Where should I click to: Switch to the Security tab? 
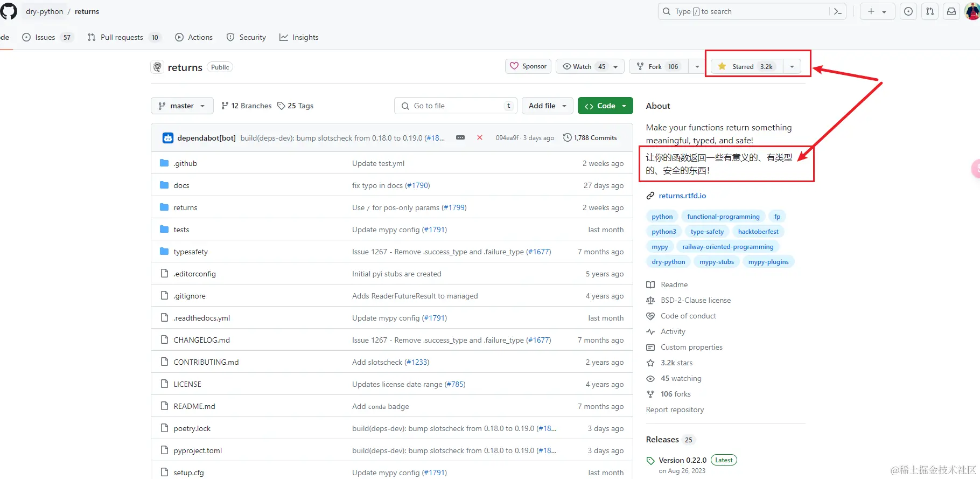point(246,37)
